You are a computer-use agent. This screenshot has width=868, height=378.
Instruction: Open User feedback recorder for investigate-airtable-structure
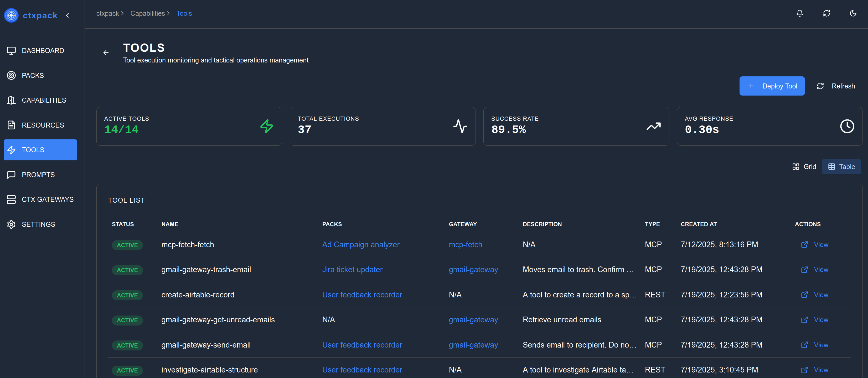pyautogui.click(x=362, y=370)
